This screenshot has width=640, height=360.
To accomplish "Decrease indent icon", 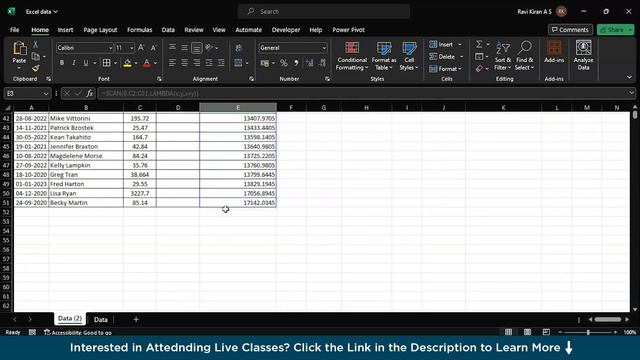I will click(209, 63).
